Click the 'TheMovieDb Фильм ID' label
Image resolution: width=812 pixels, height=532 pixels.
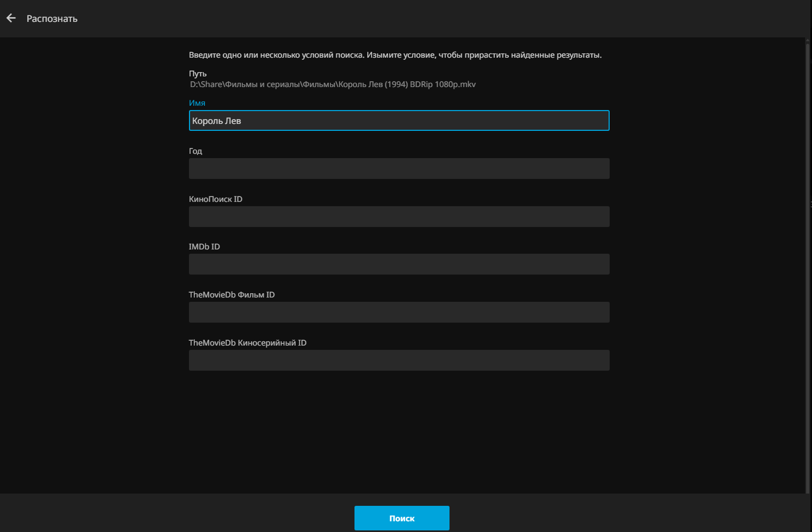[232, 295]
